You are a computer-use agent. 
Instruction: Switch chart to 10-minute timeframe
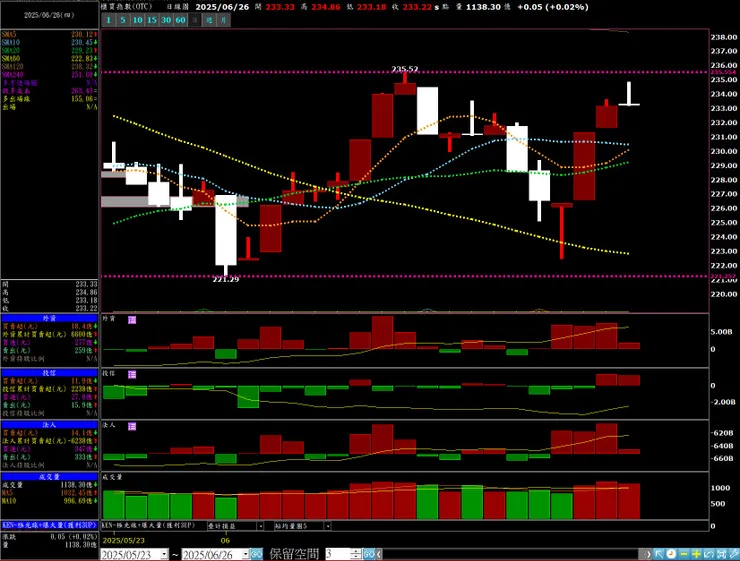click(x=137, y=20)
